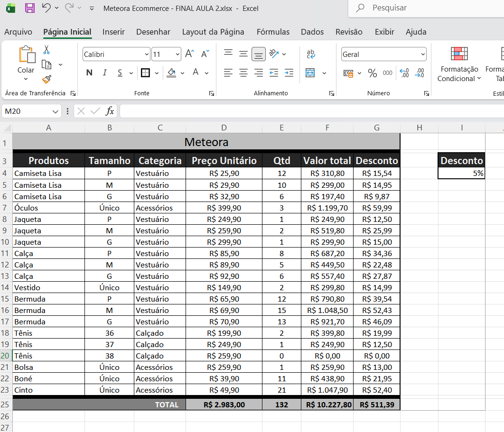Switch to the Inserir tab
The image size is (504, 432).
click(x=113, y=32)
